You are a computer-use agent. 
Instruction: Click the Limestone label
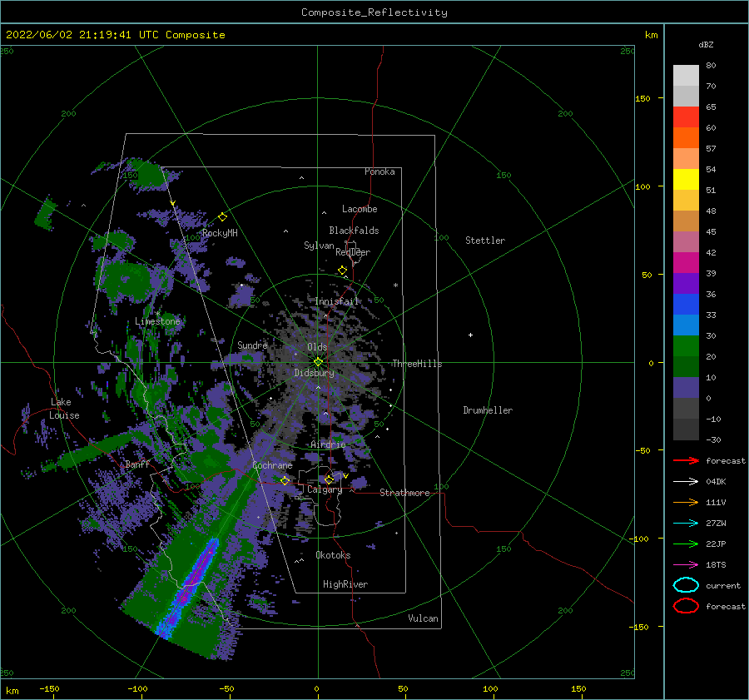point(157,321)
